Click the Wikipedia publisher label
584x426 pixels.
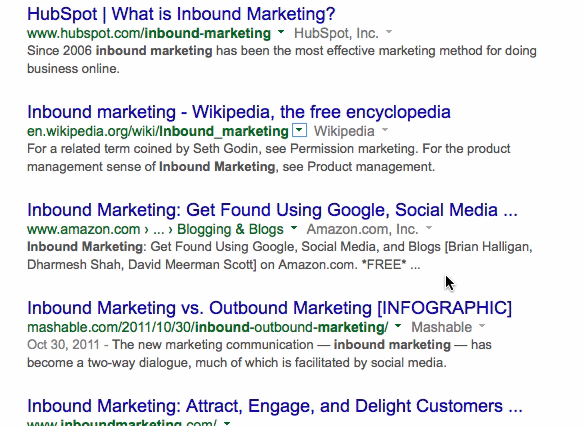pyautogui.click(x=344, y=131)
